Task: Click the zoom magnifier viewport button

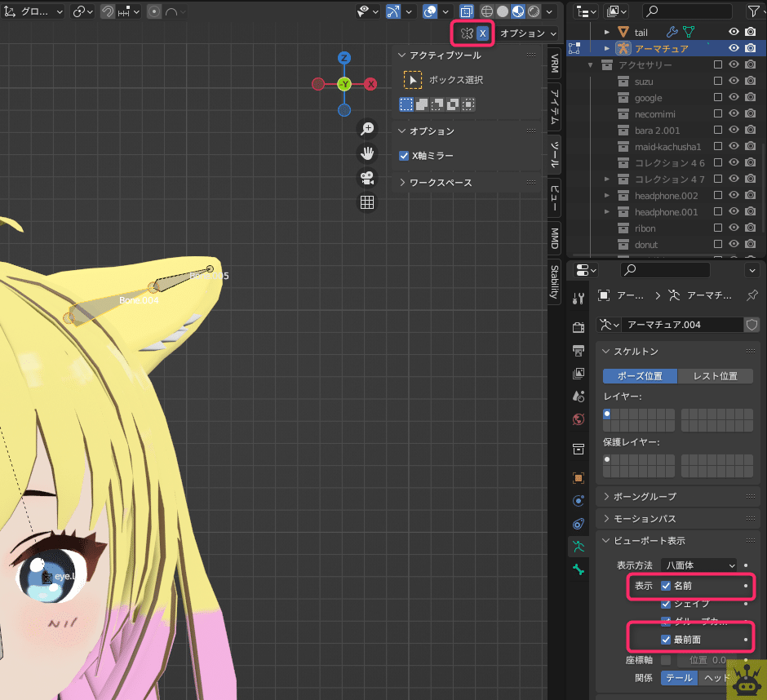Action: point(367,128)
